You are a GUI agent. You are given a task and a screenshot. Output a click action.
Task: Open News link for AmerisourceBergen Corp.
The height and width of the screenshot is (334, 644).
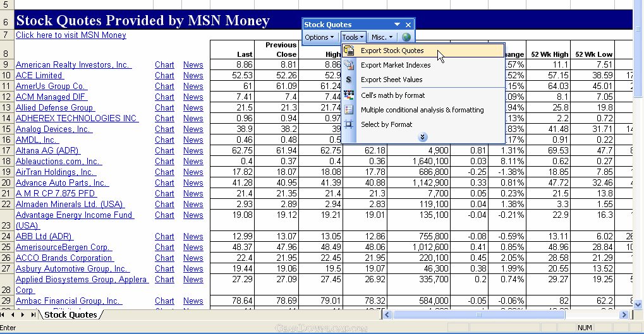[x=193, y=247]
